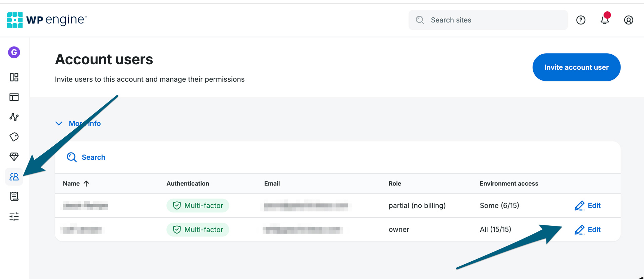Viewport: 644px width, 279px height.
Task: Click Invite account user button
Action: (576, 67)
